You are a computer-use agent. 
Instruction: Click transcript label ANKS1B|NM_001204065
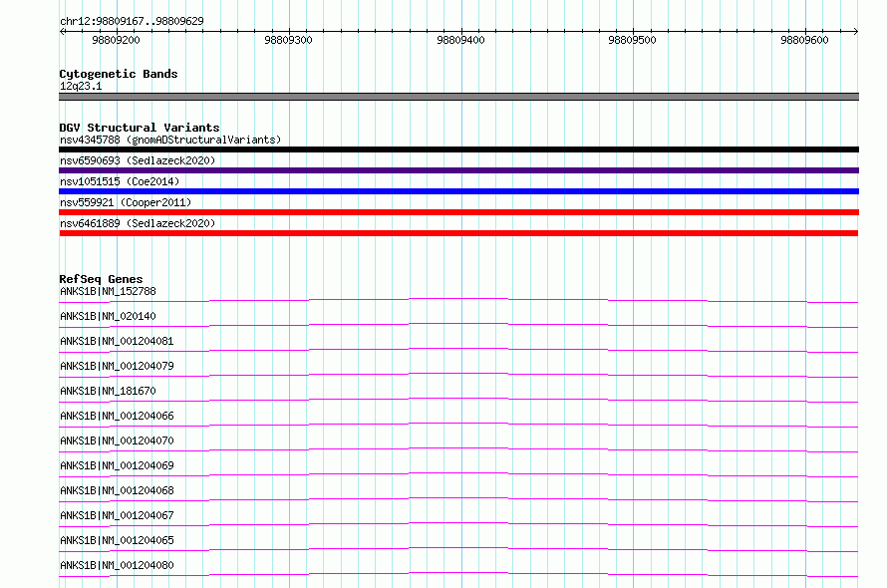tap(117, 540)
